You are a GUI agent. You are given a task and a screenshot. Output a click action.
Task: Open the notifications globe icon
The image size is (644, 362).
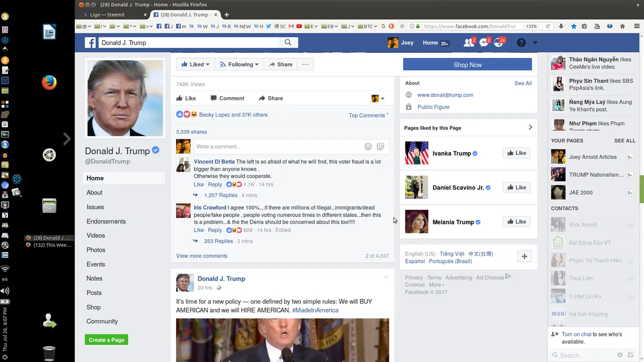tap(499, 43)
